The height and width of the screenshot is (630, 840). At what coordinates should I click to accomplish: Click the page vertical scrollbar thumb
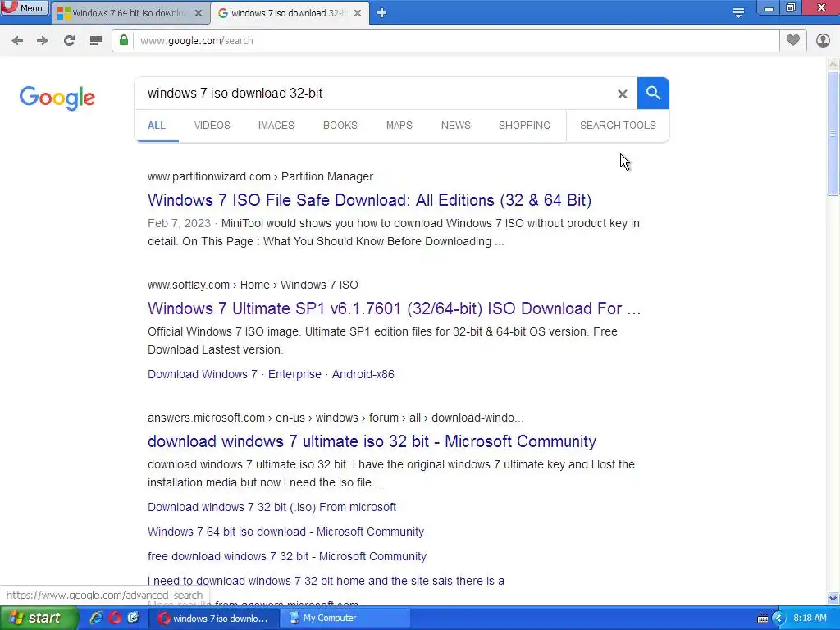point(833,134)
